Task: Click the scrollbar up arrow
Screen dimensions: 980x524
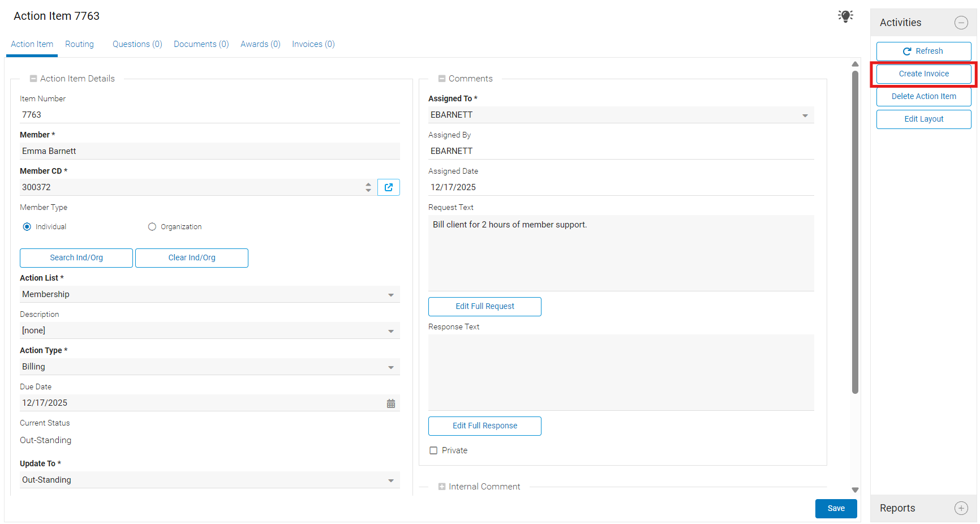Action: coord(855,64)
